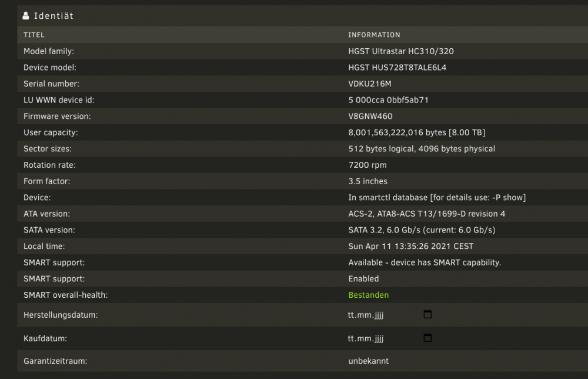Click the Identität user icon
Screen dimensions: 588x379
[25, 16]
